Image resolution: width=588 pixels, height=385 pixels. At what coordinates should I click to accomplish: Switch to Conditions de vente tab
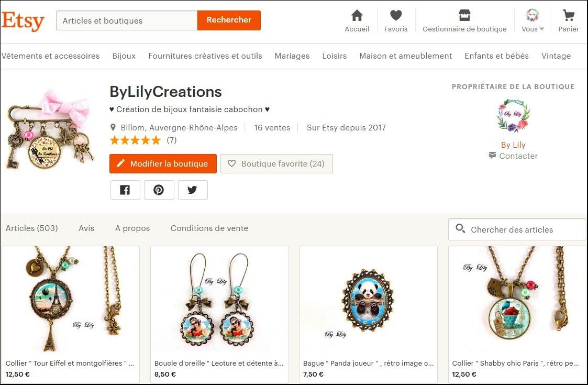[209, 228]
